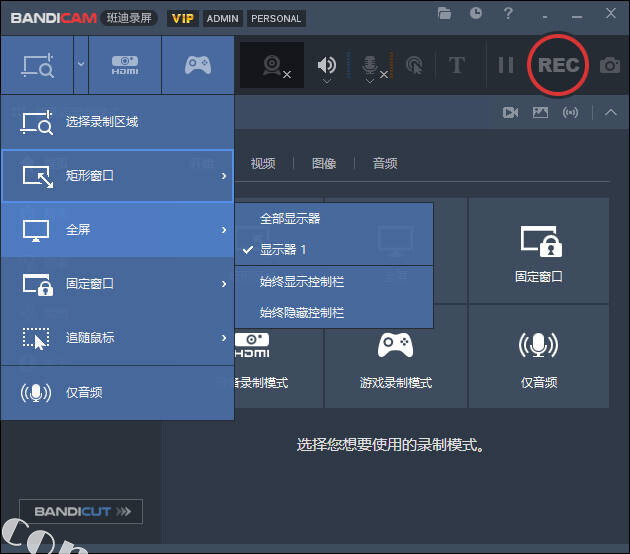The width and height of the screenshot is (630, 554).
Task: Toggle the speaker sound icon
Action: (327, 65)
